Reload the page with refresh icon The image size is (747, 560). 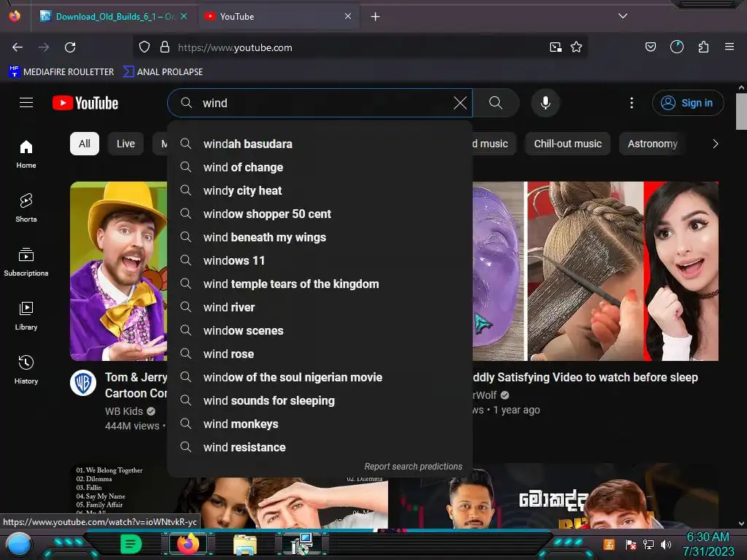70,47
